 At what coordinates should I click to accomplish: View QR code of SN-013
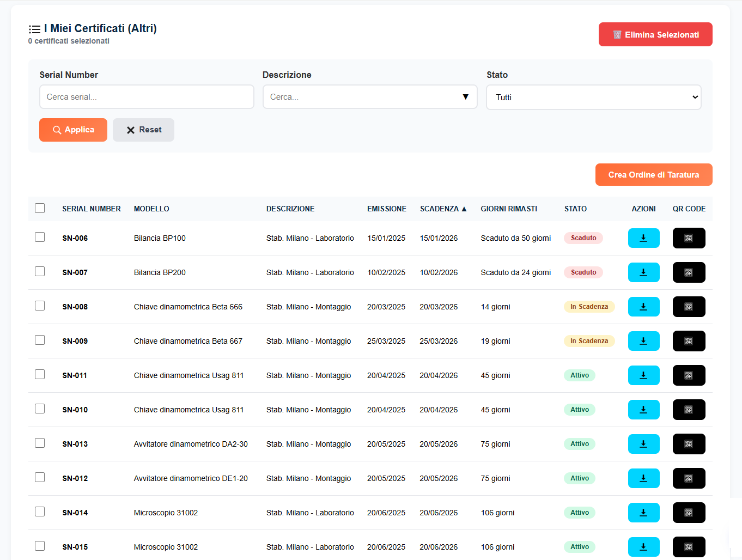(689, 444)
